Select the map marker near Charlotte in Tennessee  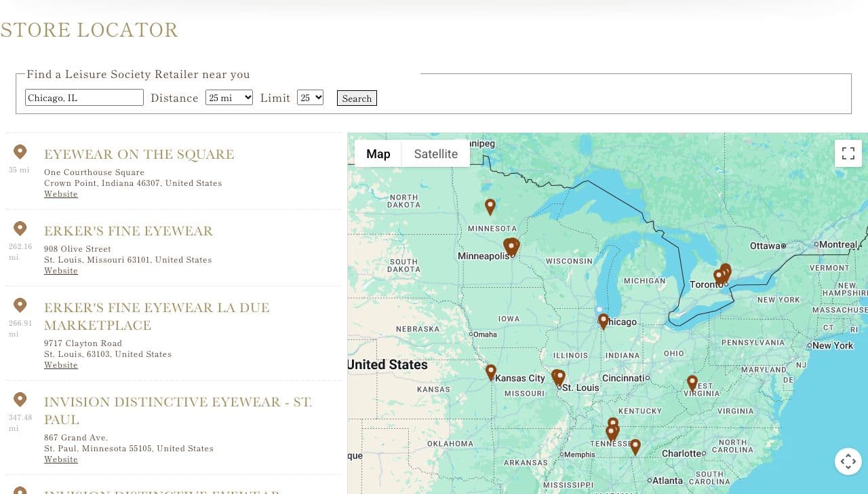(x=635, y=447)
